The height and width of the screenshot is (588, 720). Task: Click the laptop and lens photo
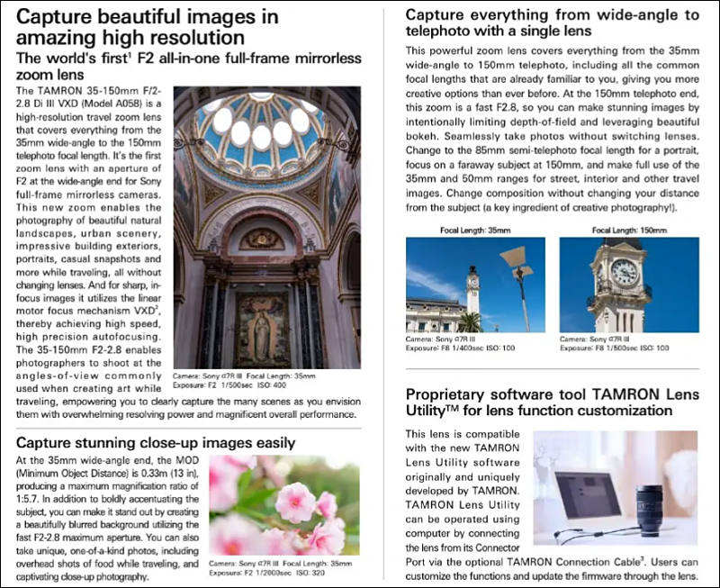[x=616, y=488]
